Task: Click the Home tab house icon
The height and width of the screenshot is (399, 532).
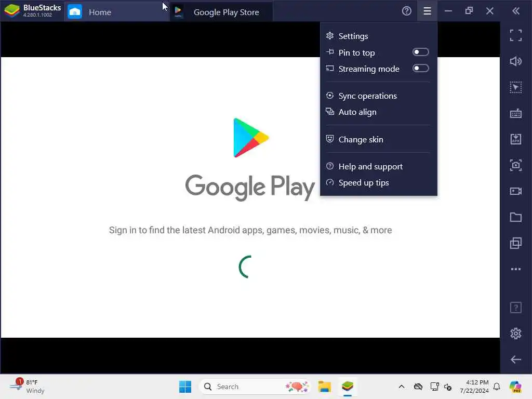Action: [75, 12]
